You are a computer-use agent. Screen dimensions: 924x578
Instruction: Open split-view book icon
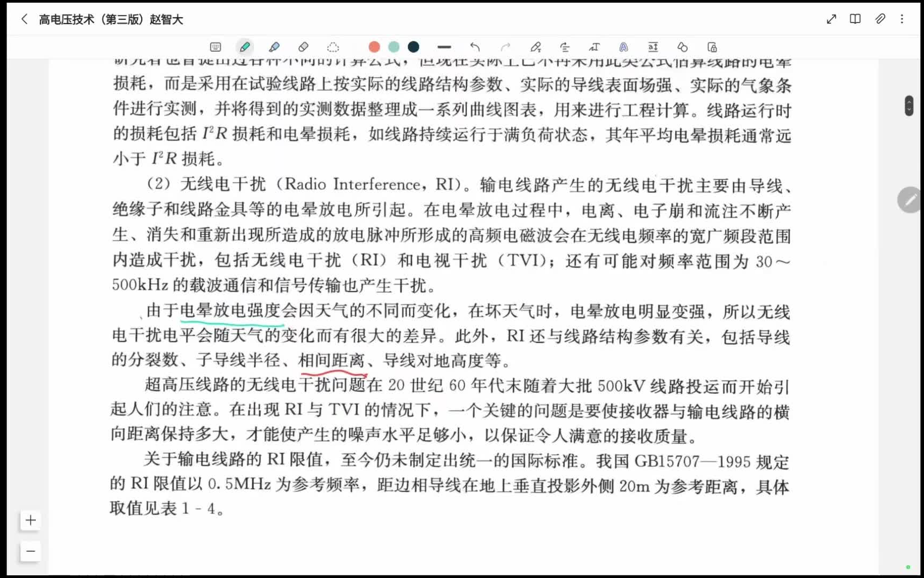[x=855, y=19]
